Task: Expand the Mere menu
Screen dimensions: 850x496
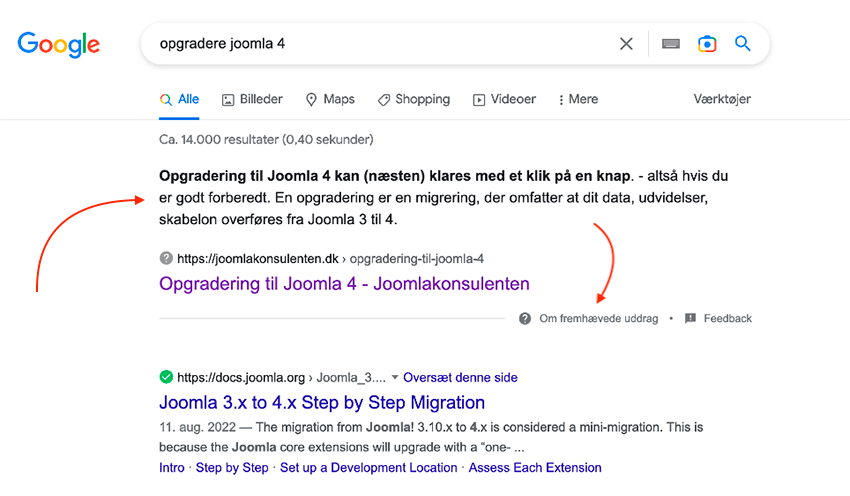Action: [578, 99]
